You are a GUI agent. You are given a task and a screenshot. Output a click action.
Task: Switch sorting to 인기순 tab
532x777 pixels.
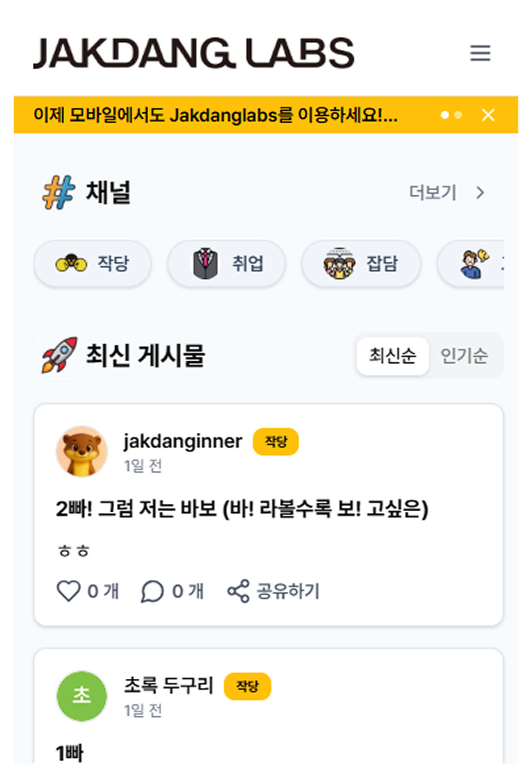pos(464,356)
